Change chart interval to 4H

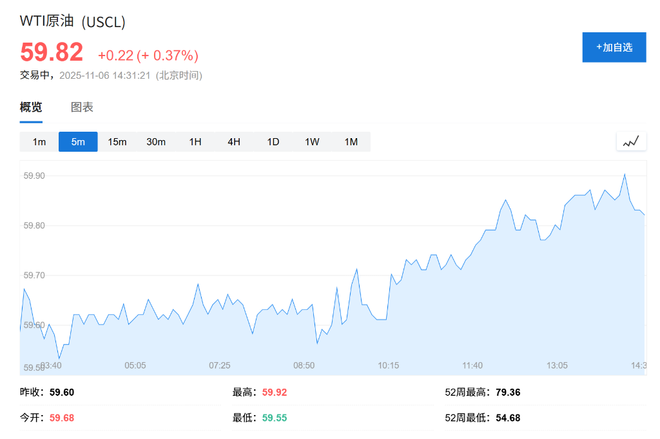point(234,142)
